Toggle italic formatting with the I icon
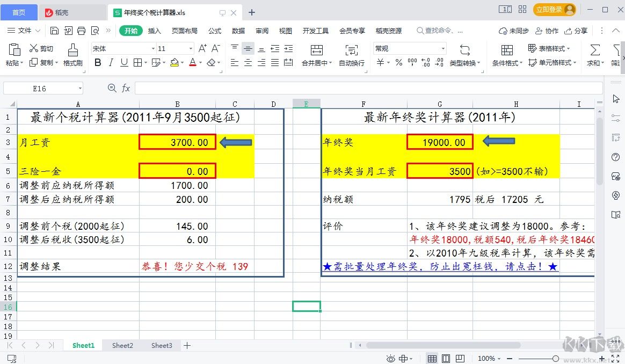625x364 pixels. [111, 62]
